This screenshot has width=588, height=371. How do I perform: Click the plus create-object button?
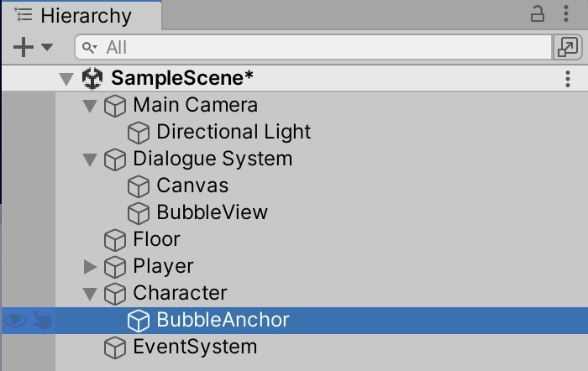pyautogui.click(x=23, y=48)
